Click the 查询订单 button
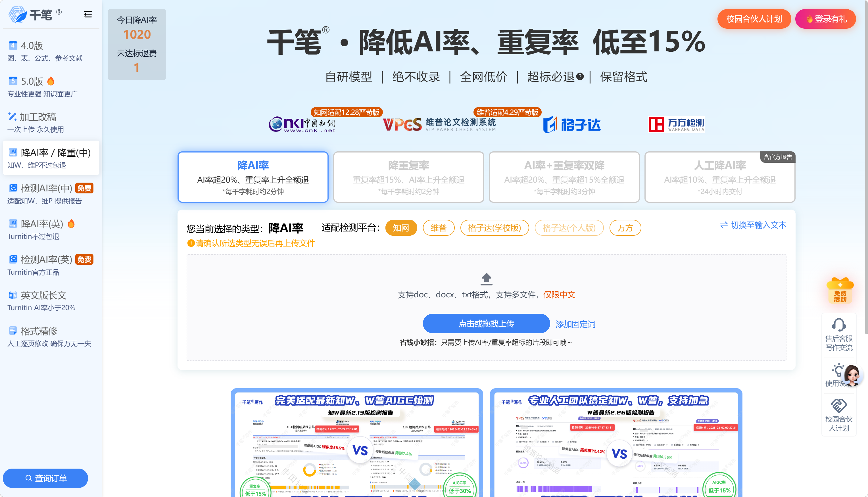The height and width of the screenshot is (497, 868). point(45,478)
